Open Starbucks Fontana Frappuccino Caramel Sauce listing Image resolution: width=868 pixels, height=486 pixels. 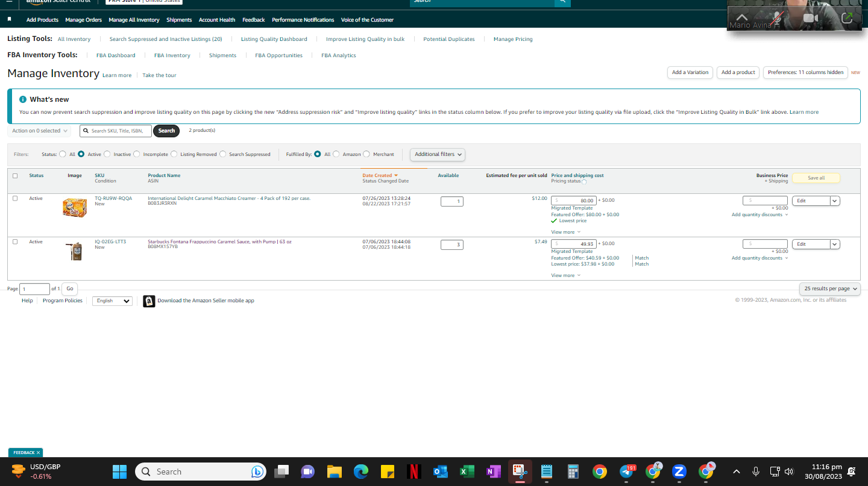pos(219,241)
